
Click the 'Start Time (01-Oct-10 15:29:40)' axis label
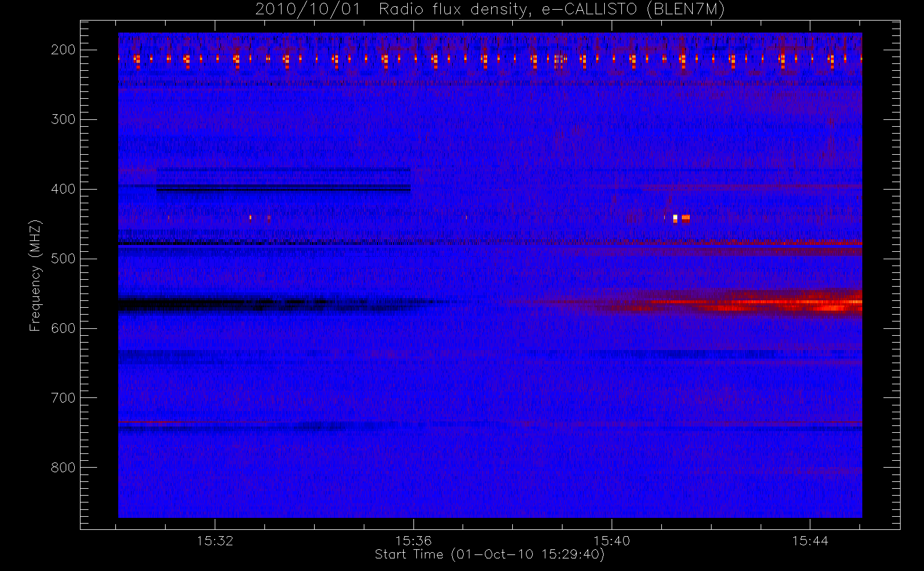click(x=489, y=554)
